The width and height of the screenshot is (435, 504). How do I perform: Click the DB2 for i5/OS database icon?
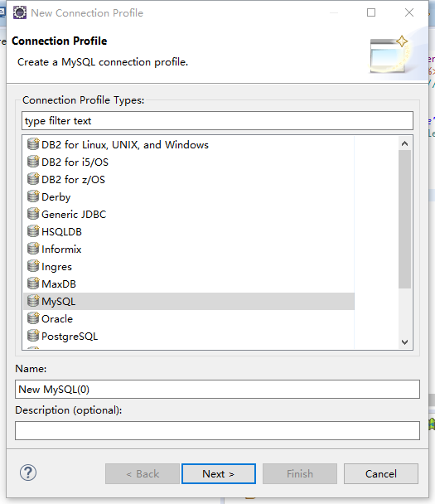click(33, 162)
